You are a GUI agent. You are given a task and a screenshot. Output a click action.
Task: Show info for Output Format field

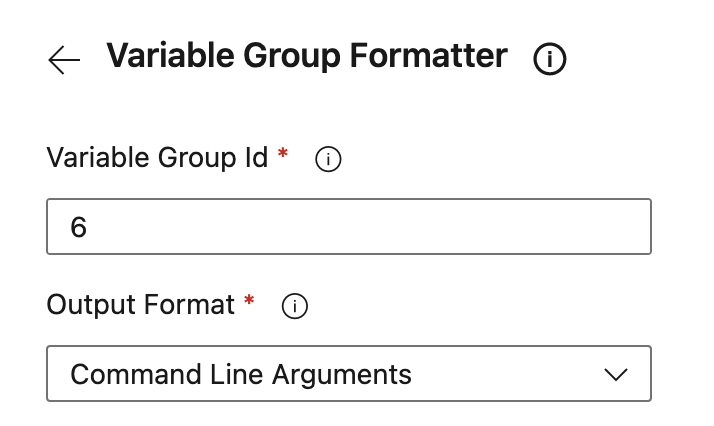tap(294, 307)
